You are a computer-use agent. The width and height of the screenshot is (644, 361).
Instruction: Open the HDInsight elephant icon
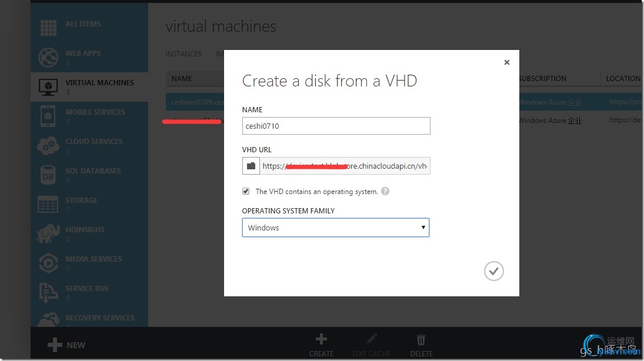click(x=48, y=233)
